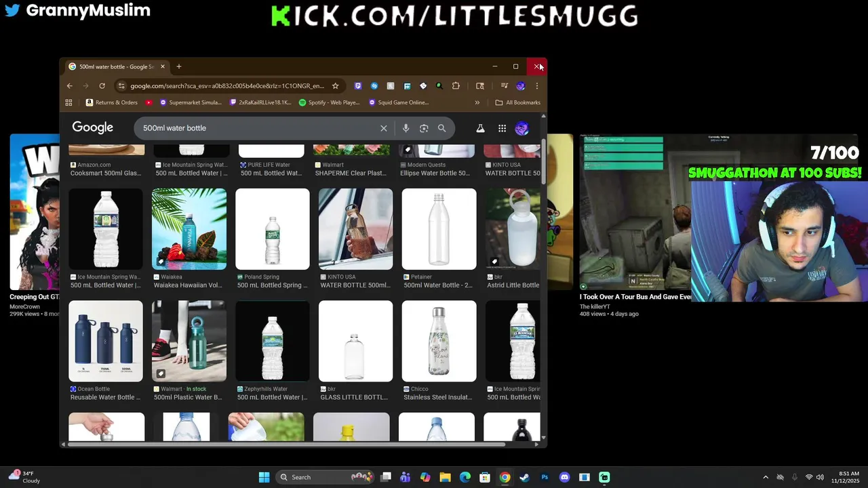This screenshot has height=488, width=868.
Task: Submit search with the magnifier icon
Action: coord(442,128)
